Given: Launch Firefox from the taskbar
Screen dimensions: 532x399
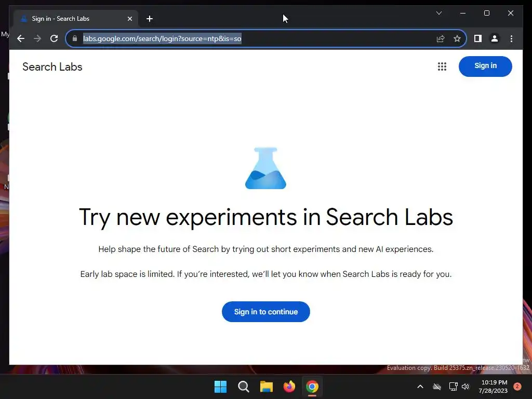Looking at the screenshot, I should tap(289, 387).
